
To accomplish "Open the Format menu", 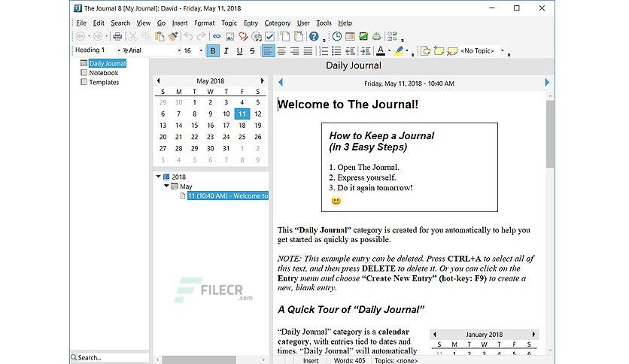I will pos(205,23).
